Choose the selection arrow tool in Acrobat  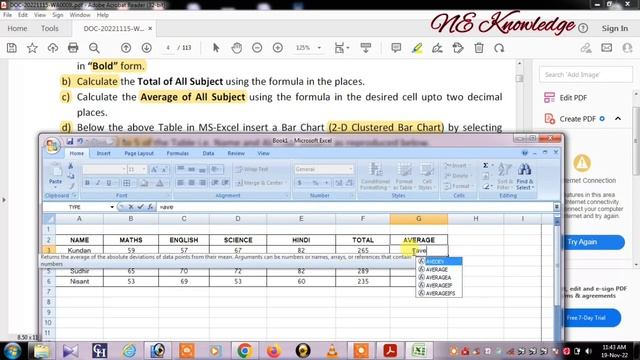[216, 48]
